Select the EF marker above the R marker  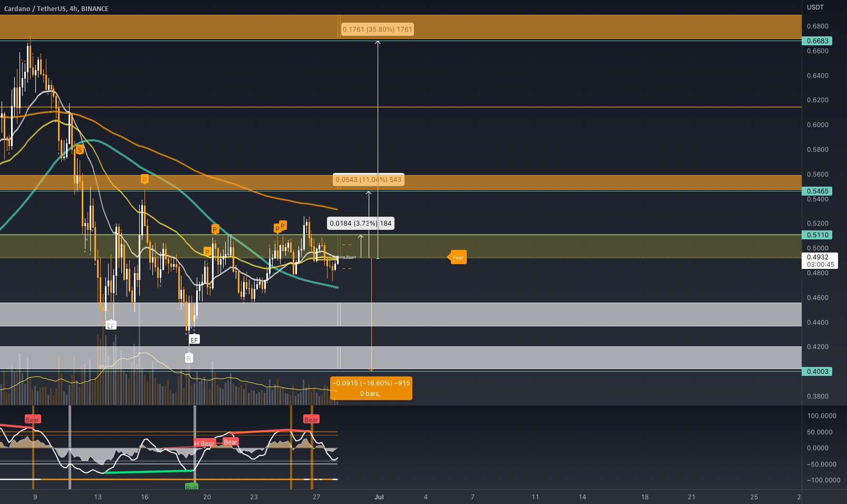(194, 340)
